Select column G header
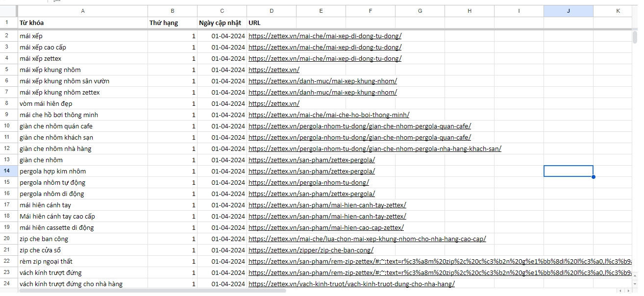Screen dimensions: 644x296 coord(420,11)
